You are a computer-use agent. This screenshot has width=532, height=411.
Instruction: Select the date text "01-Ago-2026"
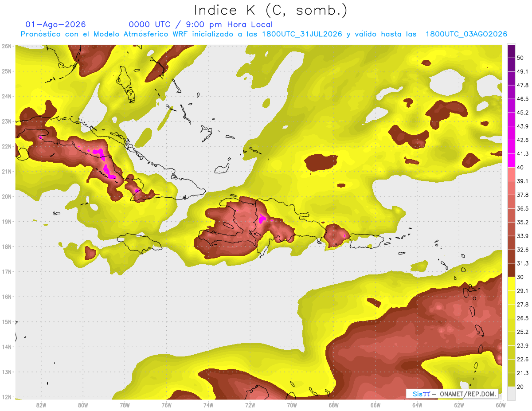56,24
